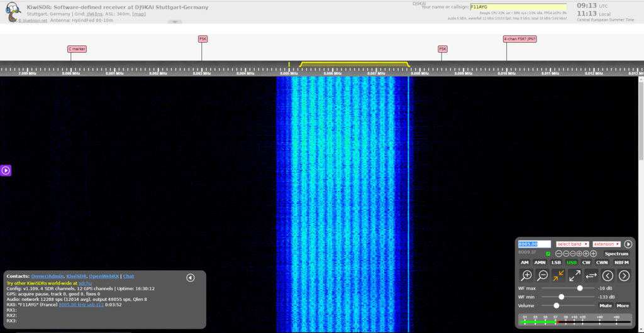Toggle the green frequency link icon

(x=548, y=254)
